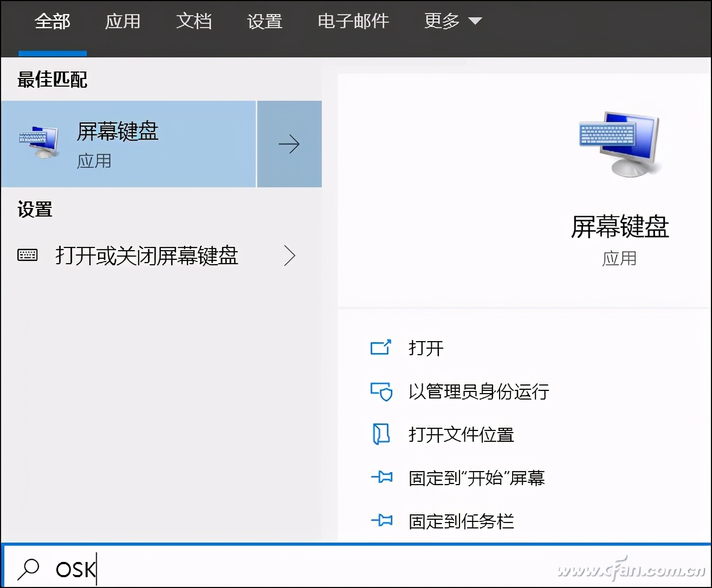Run 屏幕键盘 as administrator via 以管理员身份运行
This screenshot has width=712, height=588.
[478, 392]
